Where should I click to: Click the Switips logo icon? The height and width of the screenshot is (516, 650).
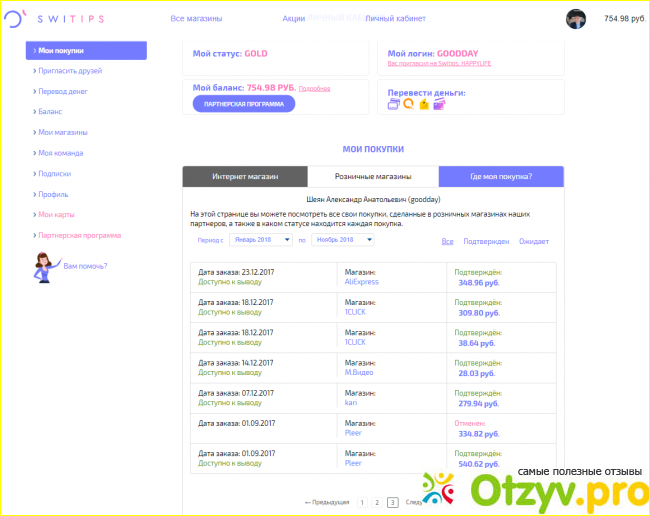coord(13,19)
